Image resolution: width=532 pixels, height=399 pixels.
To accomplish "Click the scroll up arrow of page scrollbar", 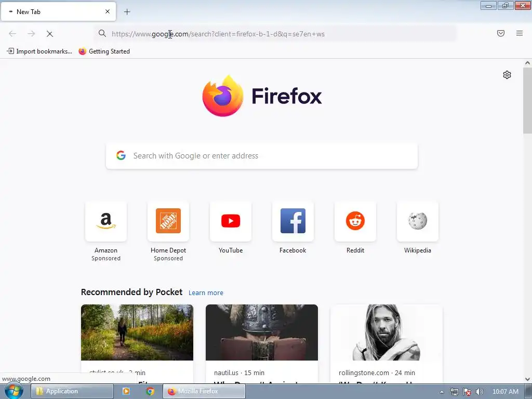I will [527, 63].
